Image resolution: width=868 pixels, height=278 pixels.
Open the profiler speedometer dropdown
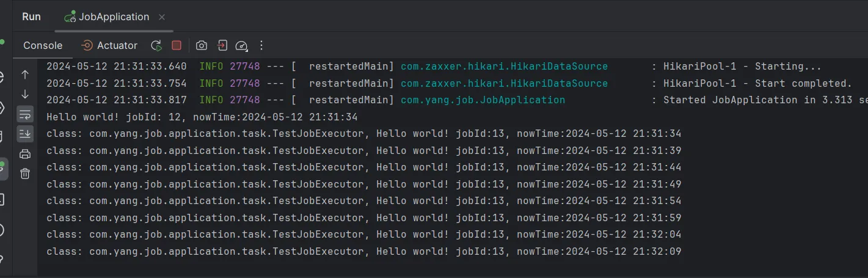click(242, 45)
